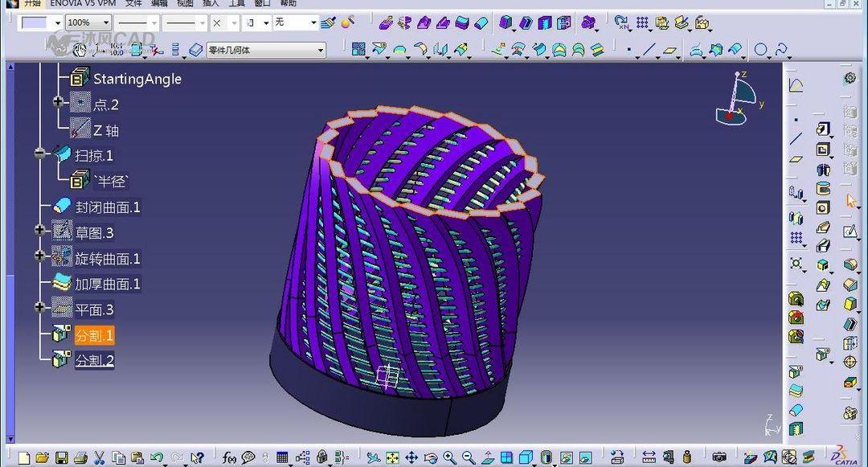The image size is (868, 467).
Task: Click the painter brush icon in graphic properties
Action: pyautogui.click(x=328, y=23)
